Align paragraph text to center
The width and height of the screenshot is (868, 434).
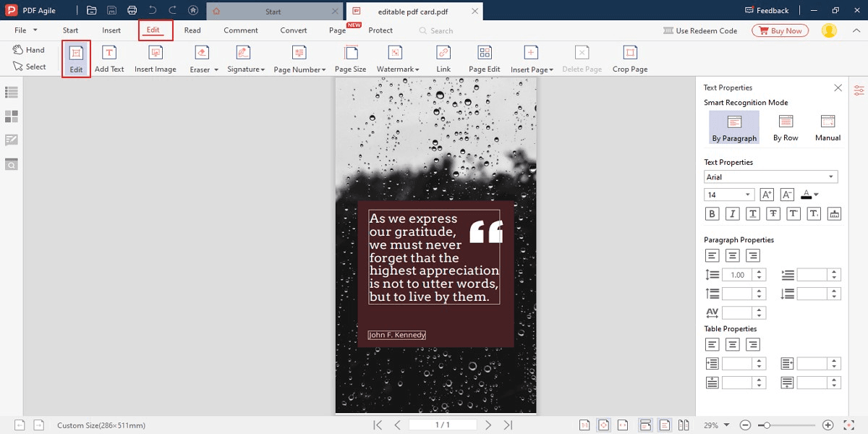pos(733,255)
